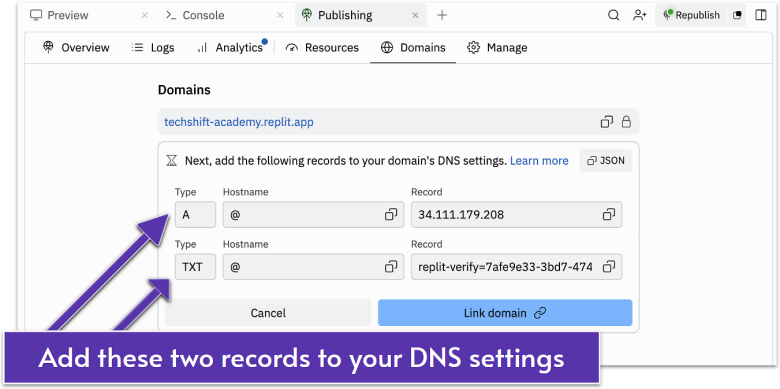Copy the 34.111.179.208 record value
This screenshot has width=780, height=389.
609,214
